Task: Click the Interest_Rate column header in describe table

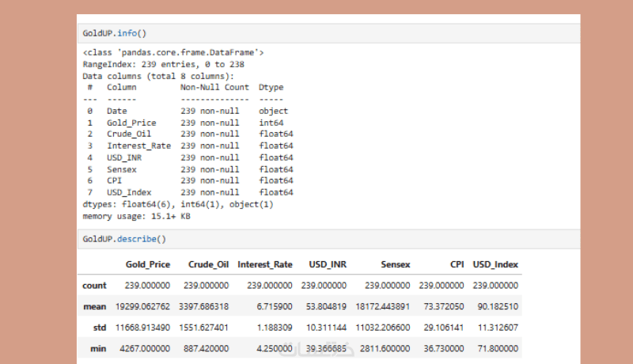Action: (x=265, y=264)
